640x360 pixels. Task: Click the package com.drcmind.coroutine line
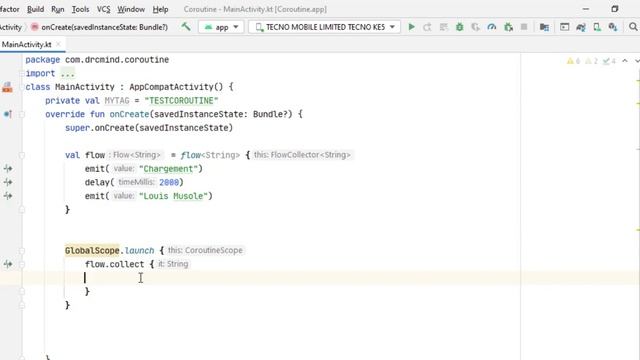pyautogui.click(x=97, y=60)
